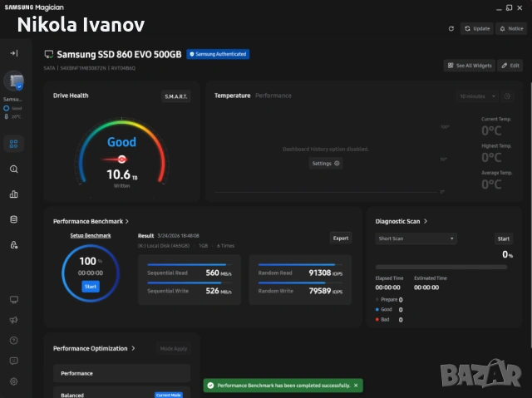Expand the Performance Optimization section
This screenshot has width=532, height=398.
point(133,348)
